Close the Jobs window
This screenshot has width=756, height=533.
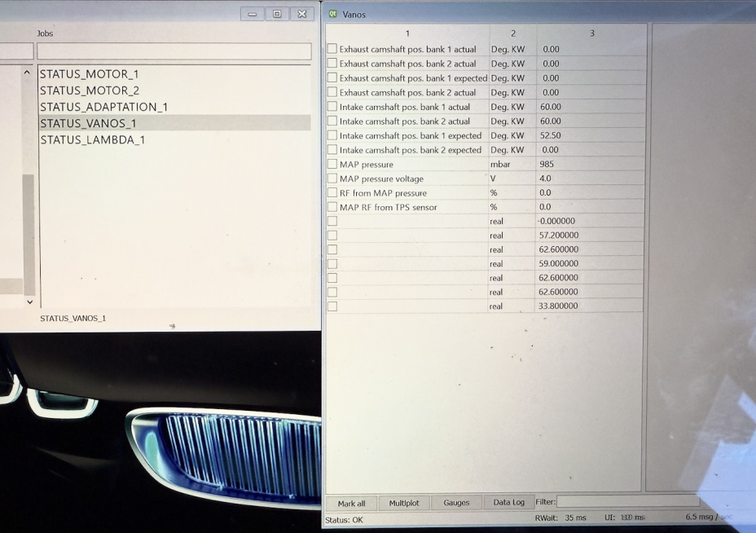(x=302, y=14)
